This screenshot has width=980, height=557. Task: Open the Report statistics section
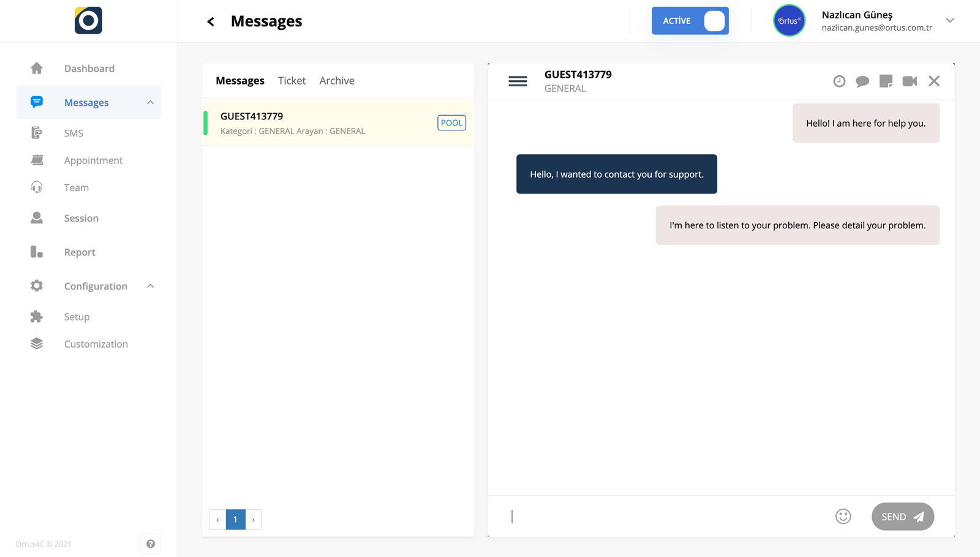(x=37, y=252)
